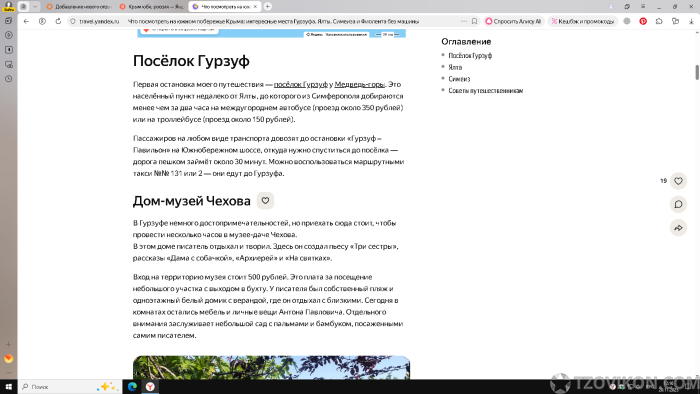Click the profile avatar in the top left

(x=8, y=6)
